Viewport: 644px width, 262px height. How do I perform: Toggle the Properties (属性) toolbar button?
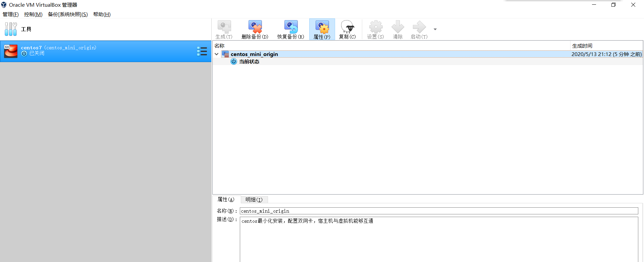pos(322,30)
